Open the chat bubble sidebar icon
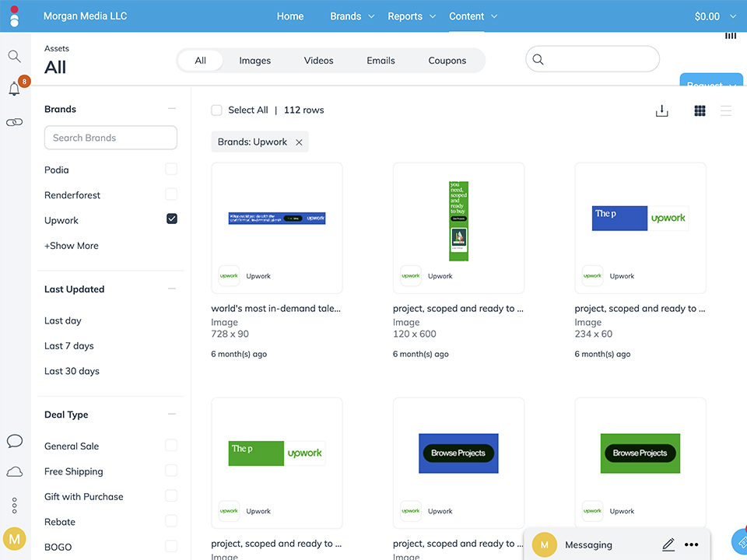Screen dimensions: 747x560 point(15,441)
